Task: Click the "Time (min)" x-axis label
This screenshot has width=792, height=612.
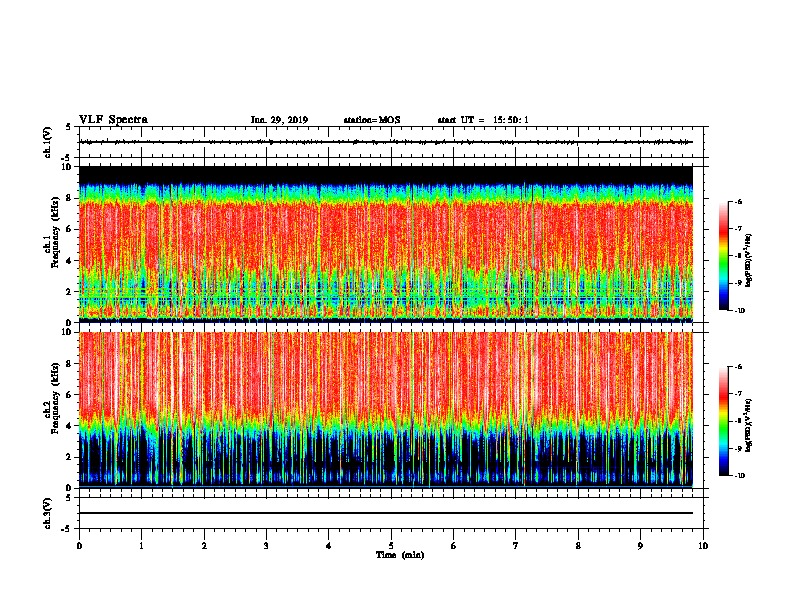Action: 400,555
